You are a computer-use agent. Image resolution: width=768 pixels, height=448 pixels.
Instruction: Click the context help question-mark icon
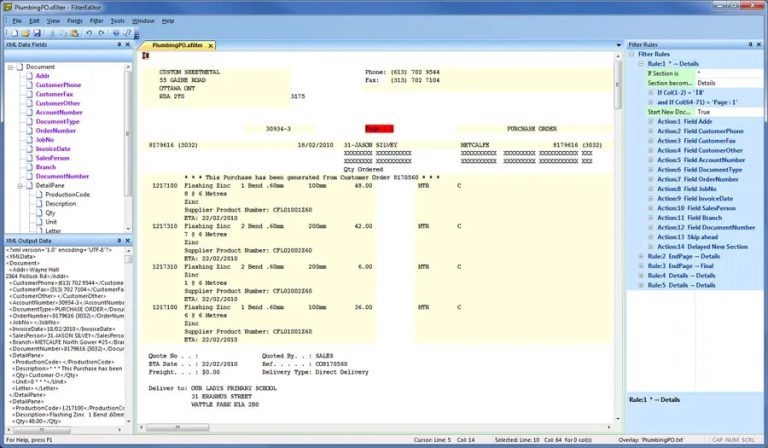(x=127, y=33)
